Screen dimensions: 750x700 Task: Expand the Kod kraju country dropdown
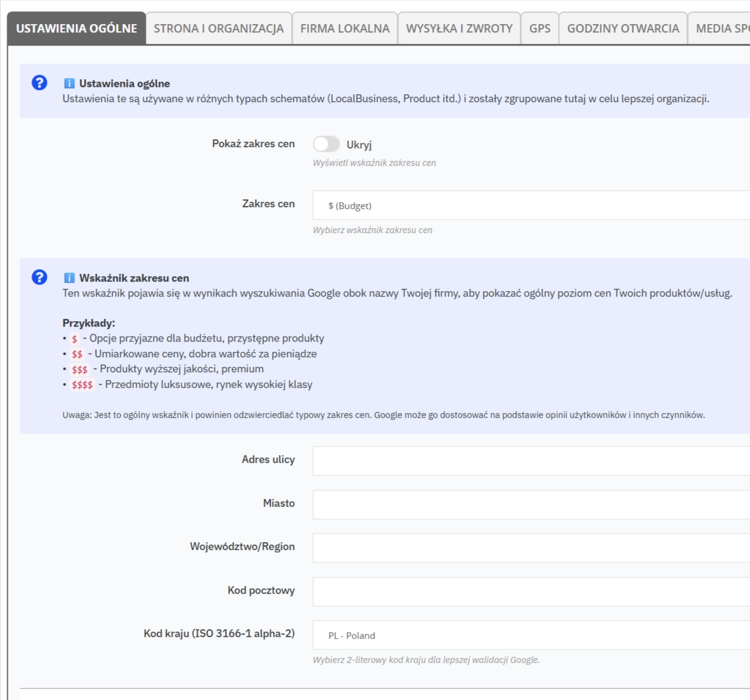(530, 635)
